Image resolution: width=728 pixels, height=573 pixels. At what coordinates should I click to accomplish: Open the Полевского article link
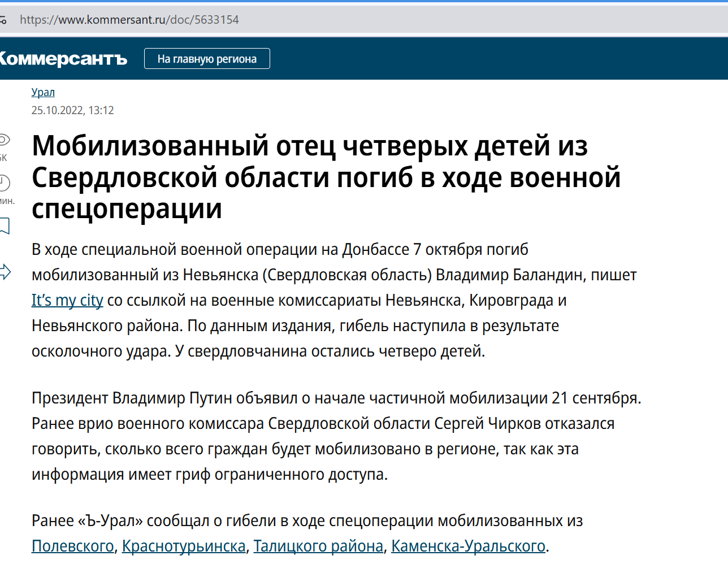pyautogui.click(x=72, y=546)
